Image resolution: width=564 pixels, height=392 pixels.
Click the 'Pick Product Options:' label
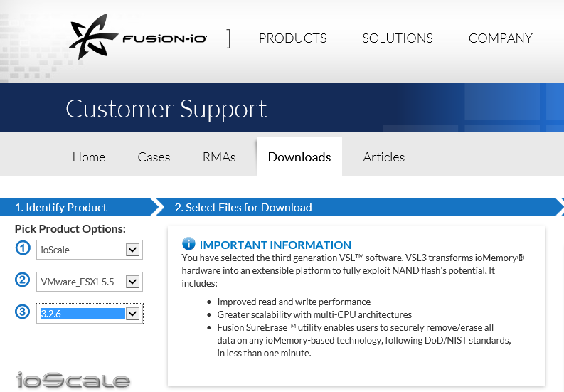(x=70, y=229)
